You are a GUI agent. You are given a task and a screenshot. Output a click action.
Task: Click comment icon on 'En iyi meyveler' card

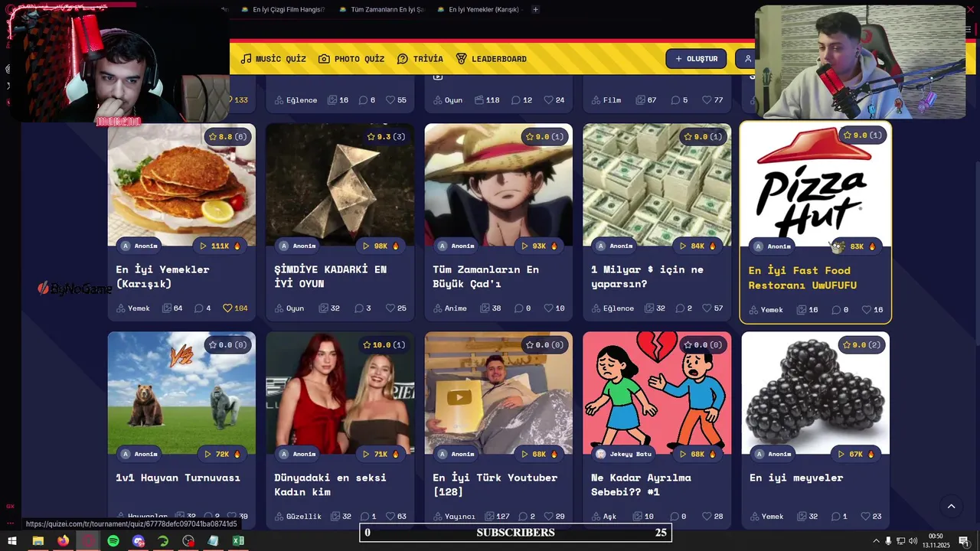(836, 517)
